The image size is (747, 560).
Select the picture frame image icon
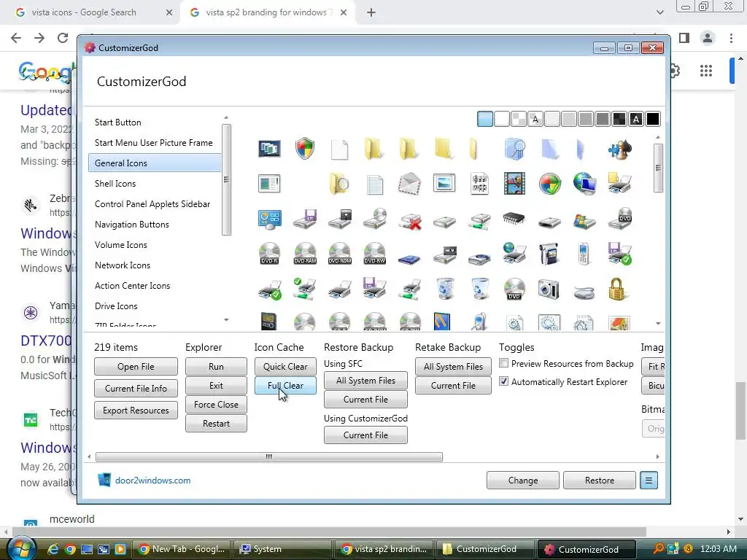(x=444, y=183)
